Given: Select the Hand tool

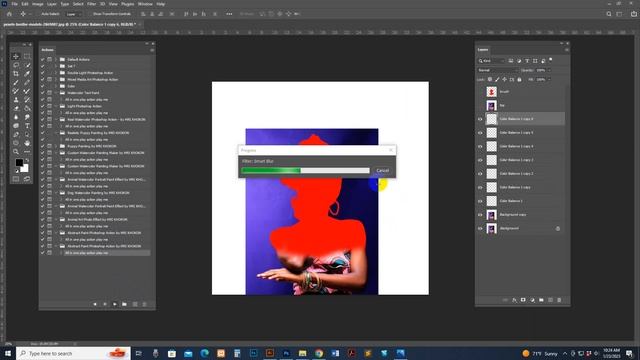Looking at the screenshot, I should coord(27,143).
